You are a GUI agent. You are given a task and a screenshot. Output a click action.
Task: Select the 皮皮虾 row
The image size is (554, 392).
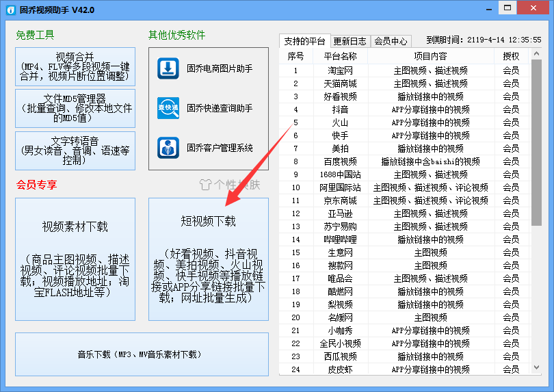[405, 369]
